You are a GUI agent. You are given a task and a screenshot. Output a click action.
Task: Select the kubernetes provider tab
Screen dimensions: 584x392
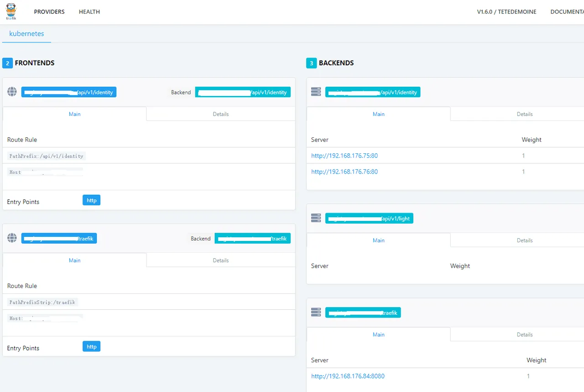(26, 34)
